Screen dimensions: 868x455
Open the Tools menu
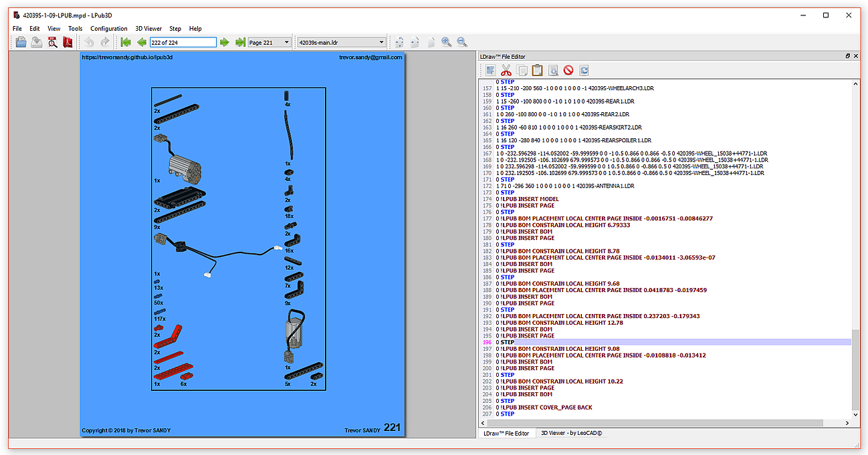pyautogui.click(x=76, y=29)
